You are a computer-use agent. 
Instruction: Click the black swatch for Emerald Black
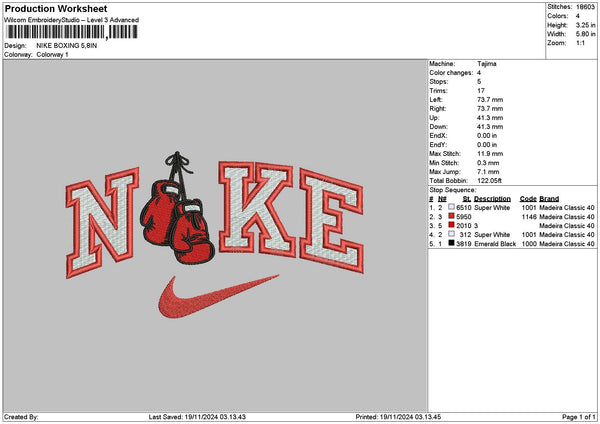pos(452,243)
